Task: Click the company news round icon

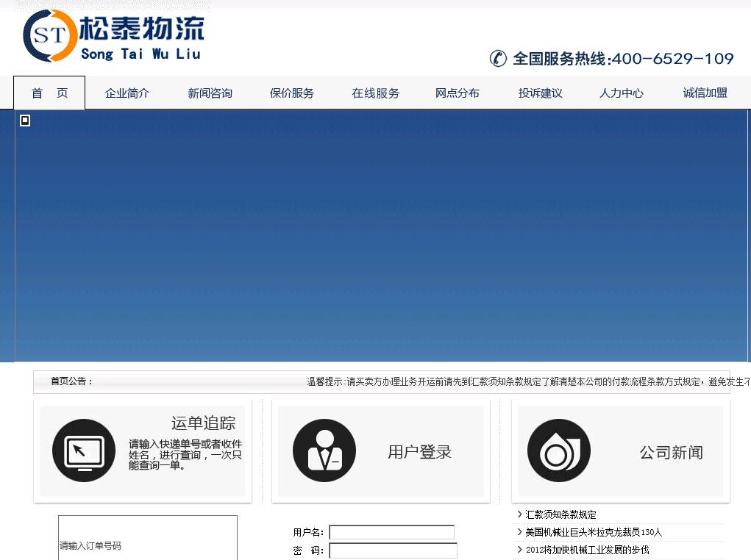Action: coord(559,450)
